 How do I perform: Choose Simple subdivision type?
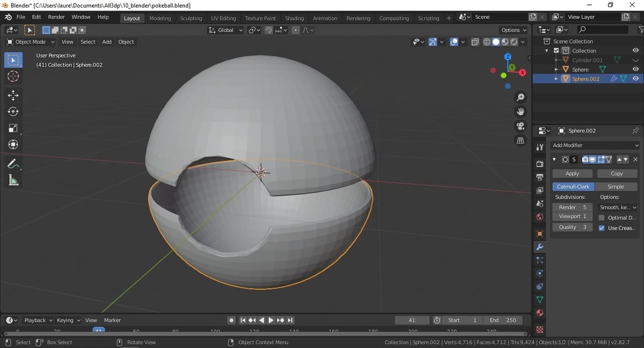pyautogui.click(x=616, y=187)
